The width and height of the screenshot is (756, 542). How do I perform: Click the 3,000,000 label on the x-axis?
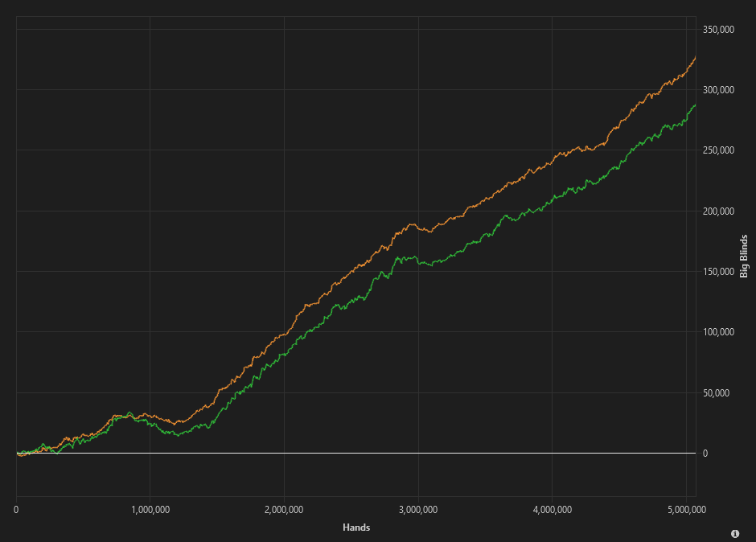418,509
